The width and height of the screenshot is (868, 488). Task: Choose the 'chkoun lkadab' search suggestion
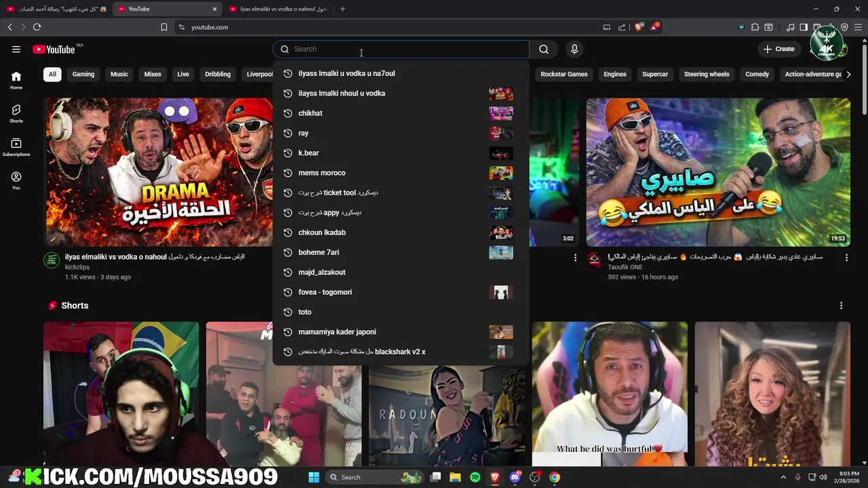tap(401, 232)
